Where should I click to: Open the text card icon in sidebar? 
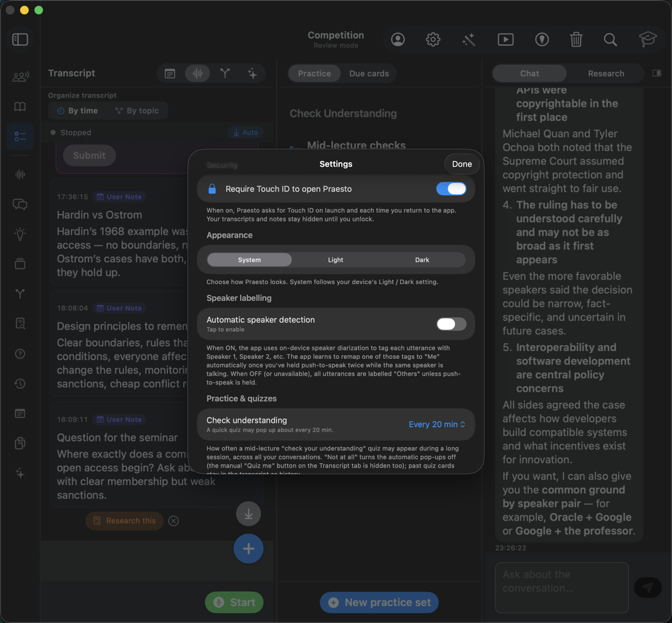click(20, 413)
